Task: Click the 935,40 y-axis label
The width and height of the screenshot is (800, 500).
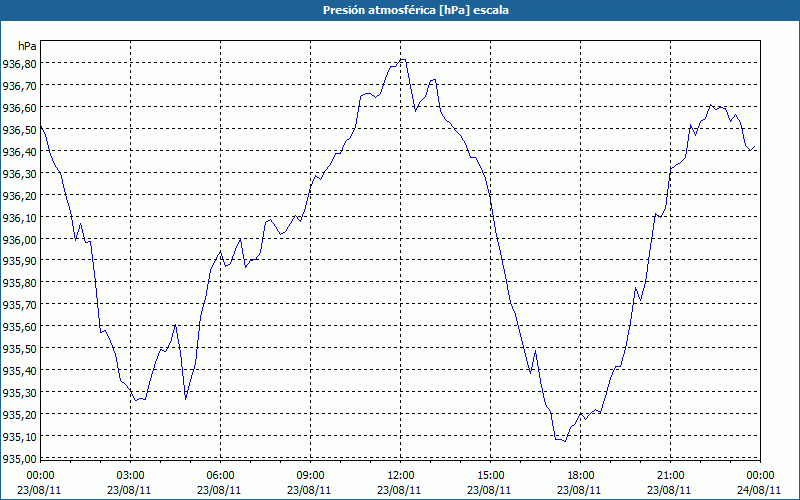Action: pos(19,370)
